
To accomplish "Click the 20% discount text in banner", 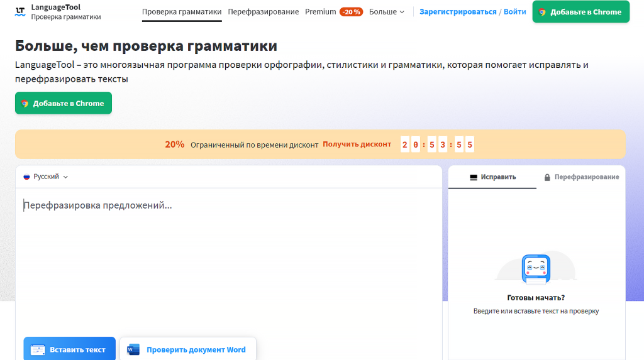I will [x=175, y=144].
